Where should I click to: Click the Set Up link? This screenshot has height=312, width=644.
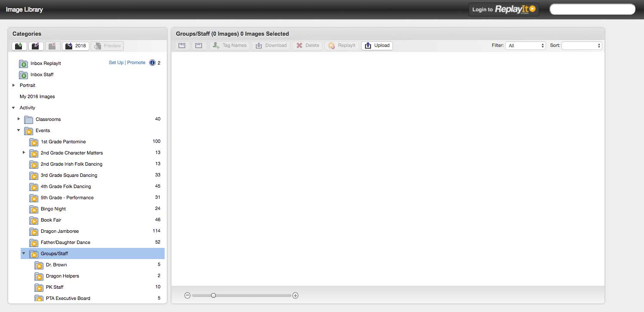click(116, 63)
